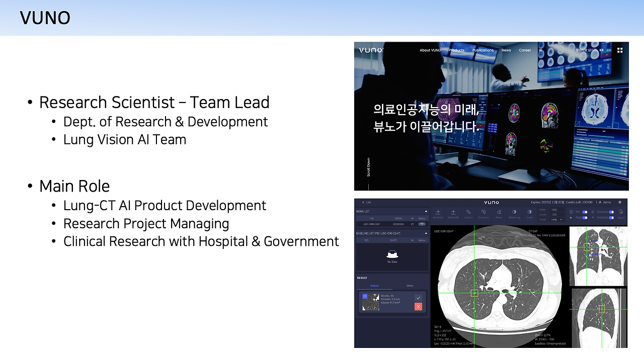Open About VUNO menu item
This screenshot has width=644, height=362.
430,50
